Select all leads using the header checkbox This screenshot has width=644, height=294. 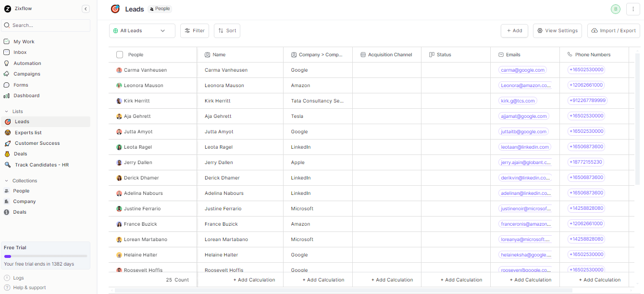point(119,54)
